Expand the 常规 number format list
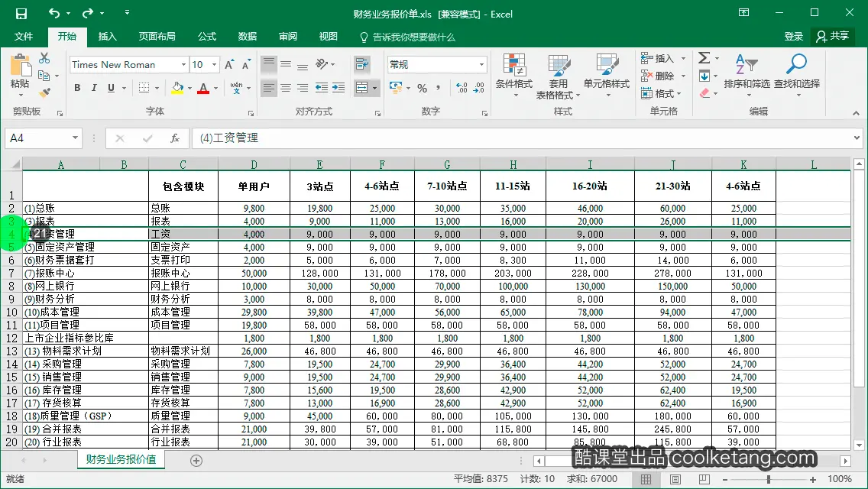The height and width of the screenshot is (489, 868). pyautogui.click(x=481, y=65)
